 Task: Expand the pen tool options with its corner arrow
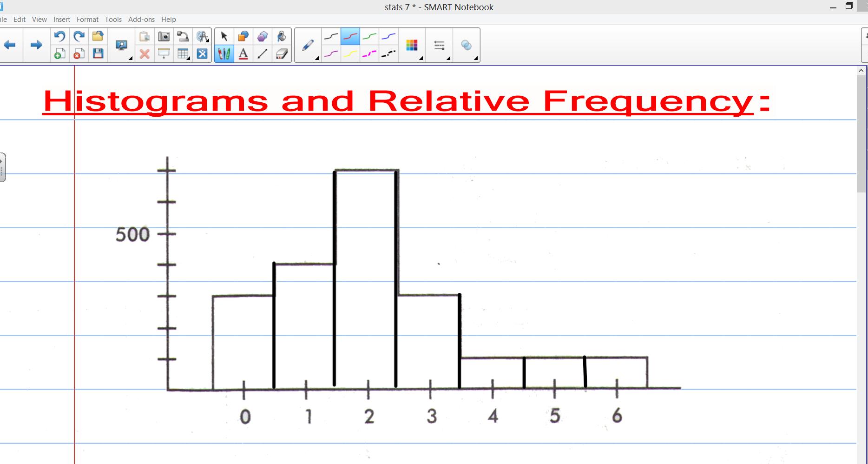point(315,59)
